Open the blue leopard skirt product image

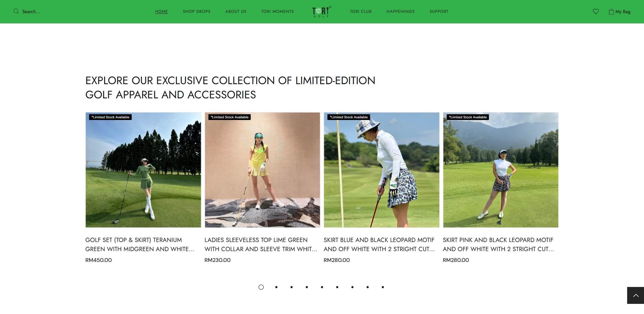[x=382, y=170]
